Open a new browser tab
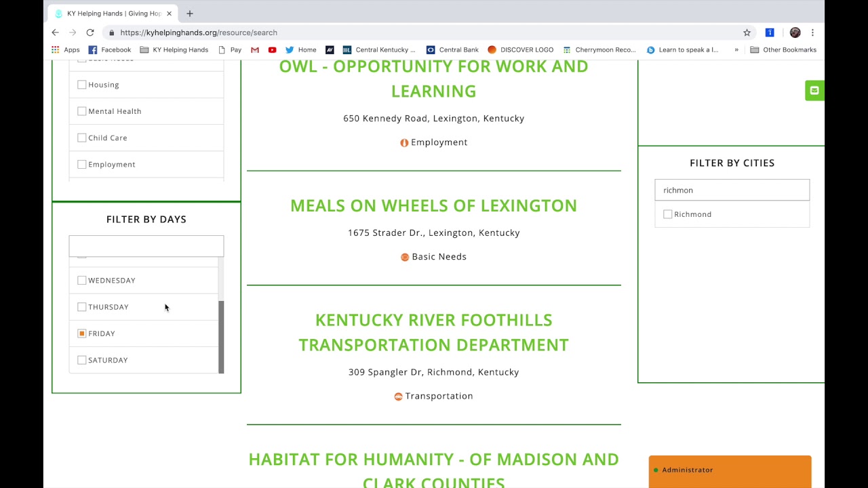Viewport: 868px width, 488px height. tap(190, 14)
